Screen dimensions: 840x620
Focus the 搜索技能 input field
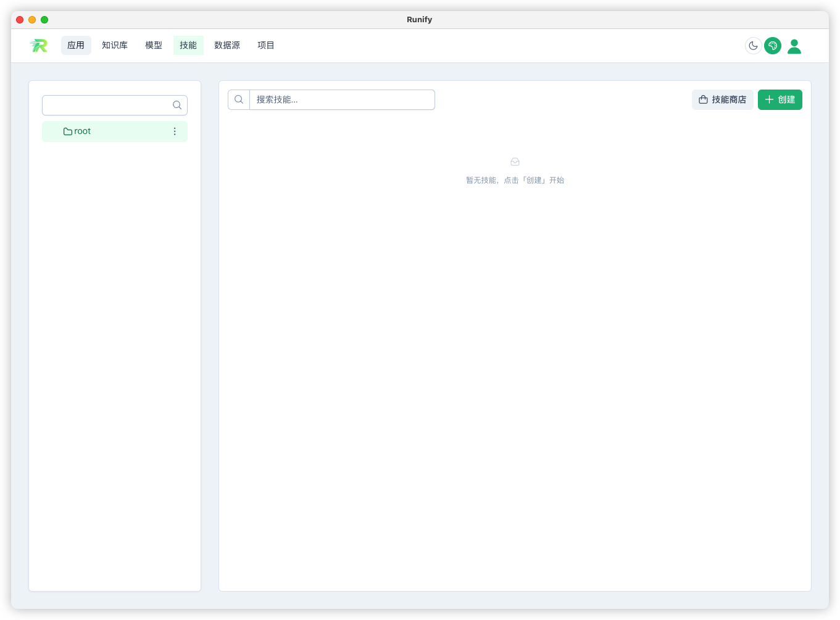click(342, 99)
